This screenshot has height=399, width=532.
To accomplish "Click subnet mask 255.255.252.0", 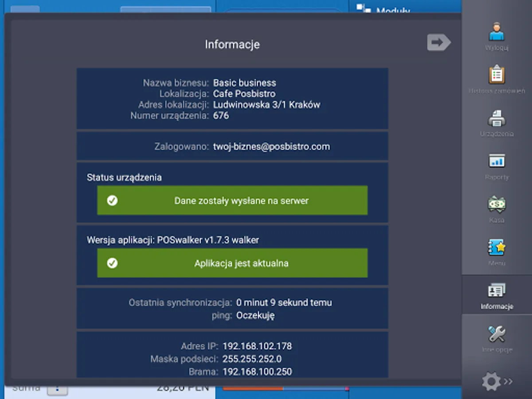I will click(252, 359).
